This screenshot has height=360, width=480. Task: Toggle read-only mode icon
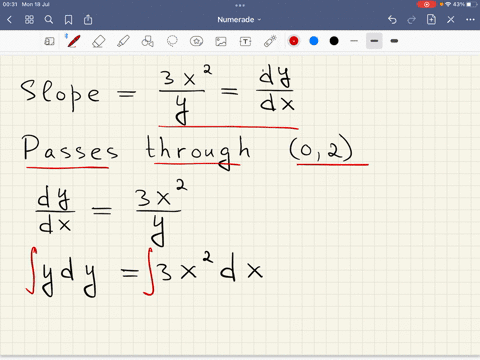[x=49, y=41]
